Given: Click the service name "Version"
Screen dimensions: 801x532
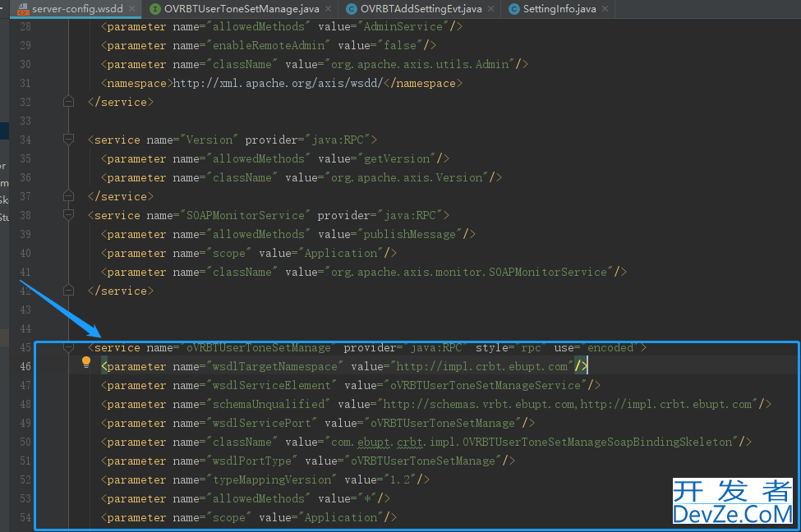Looking at the screenshot, I should 209,140.
